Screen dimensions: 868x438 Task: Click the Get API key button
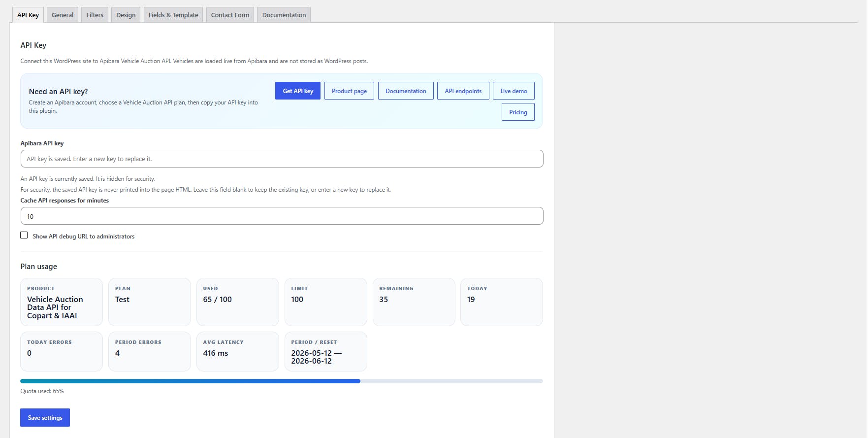pos(298,91)
